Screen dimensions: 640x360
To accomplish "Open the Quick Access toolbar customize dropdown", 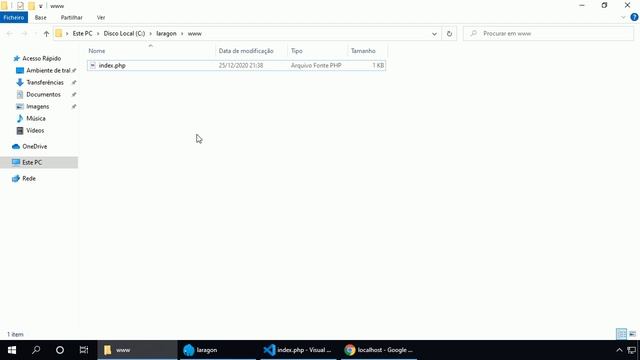I will coord(41,6).
